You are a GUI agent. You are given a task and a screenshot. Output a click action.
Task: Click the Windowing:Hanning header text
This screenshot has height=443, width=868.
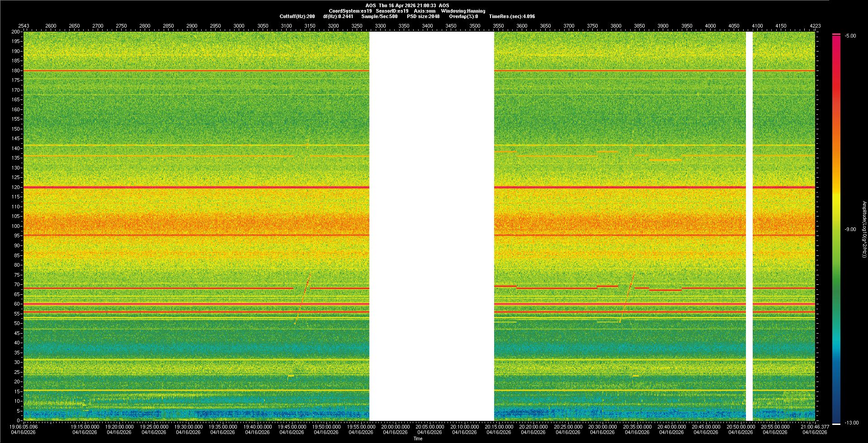coord(463,11)
